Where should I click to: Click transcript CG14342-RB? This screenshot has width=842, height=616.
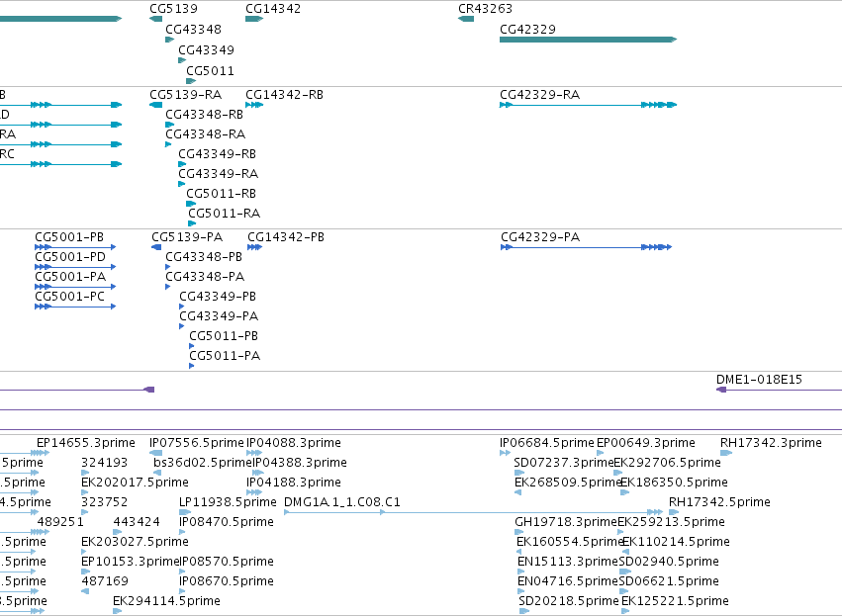[284, 95]
